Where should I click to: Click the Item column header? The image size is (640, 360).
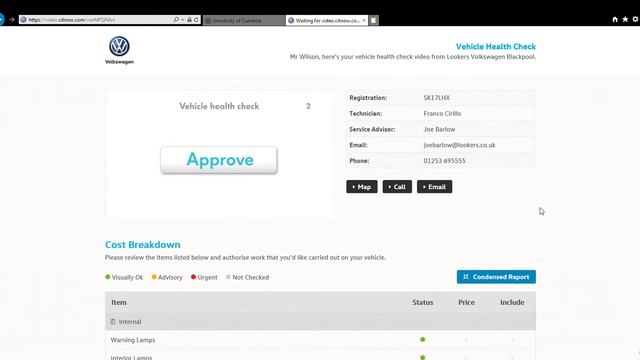click(x=119, y=302)
